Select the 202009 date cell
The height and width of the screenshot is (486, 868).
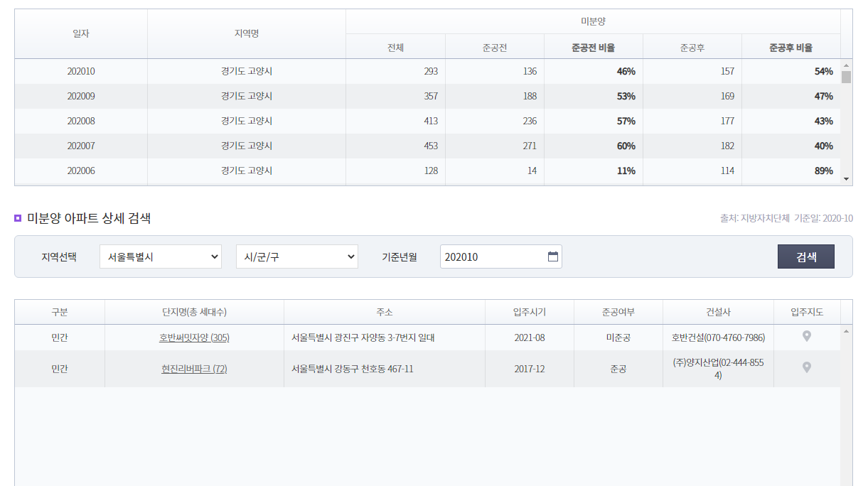pyautogui.click(x=81, y=96)
